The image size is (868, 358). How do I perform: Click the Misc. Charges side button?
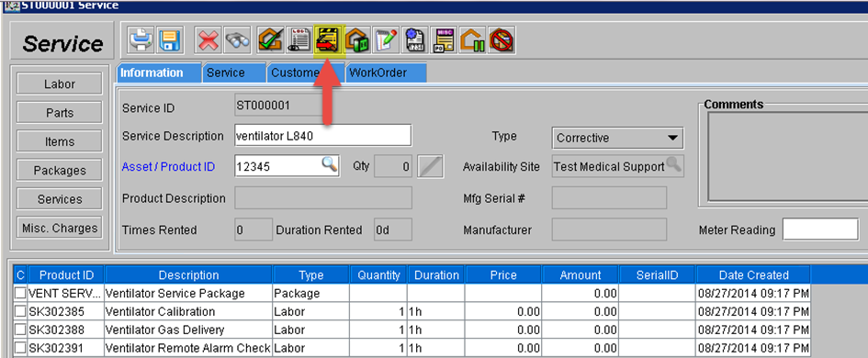59,228
